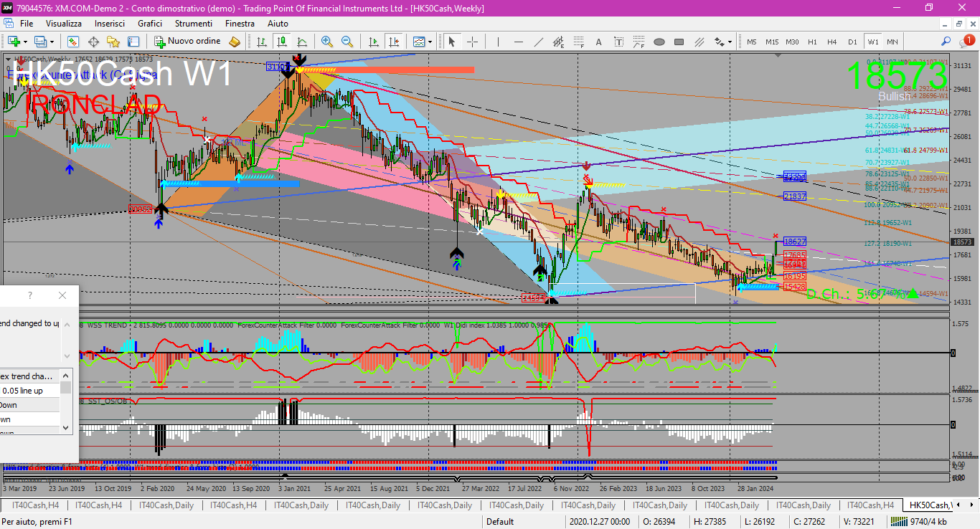Draw a rectangle shape
This screenshot has width=980, height=529.
point(679,42)
